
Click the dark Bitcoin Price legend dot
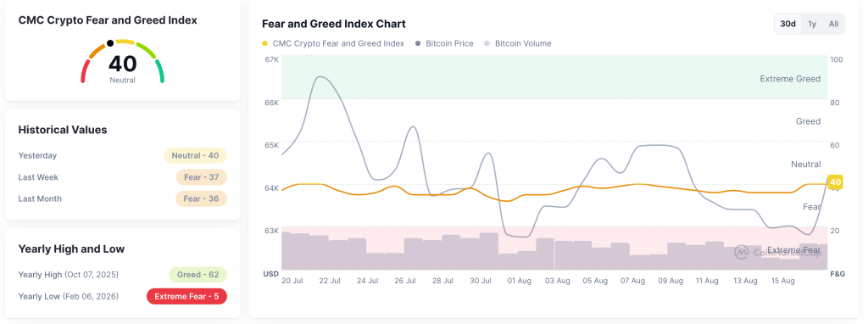418,43
